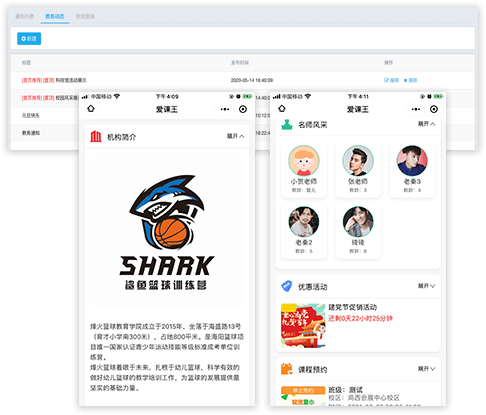Open three-dot menu in right phone

tap(416, 109)
